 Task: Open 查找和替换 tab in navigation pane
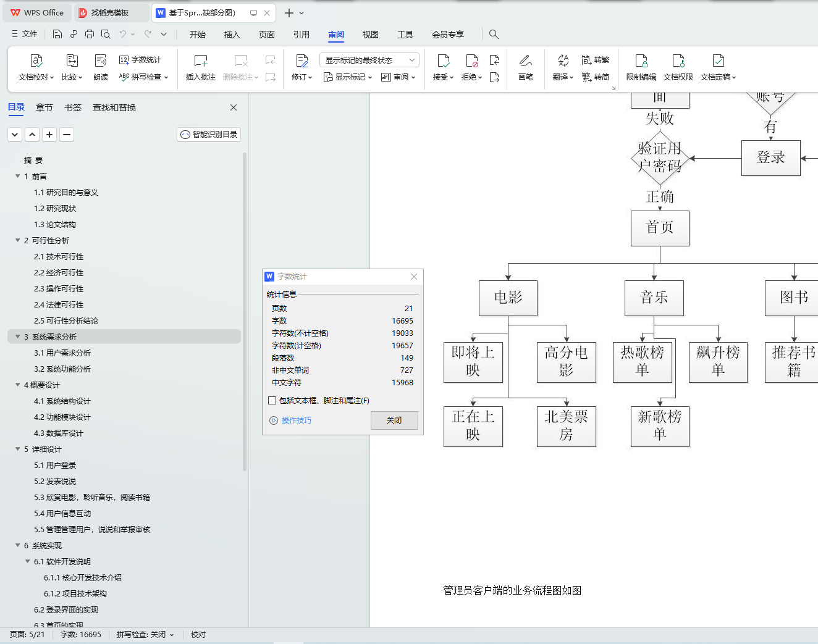(x=114, y=107)
